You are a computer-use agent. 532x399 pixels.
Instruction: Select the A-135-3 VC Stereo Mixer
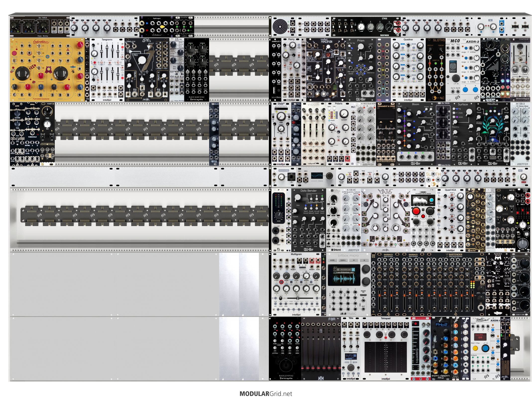click(x=520, y=134)
